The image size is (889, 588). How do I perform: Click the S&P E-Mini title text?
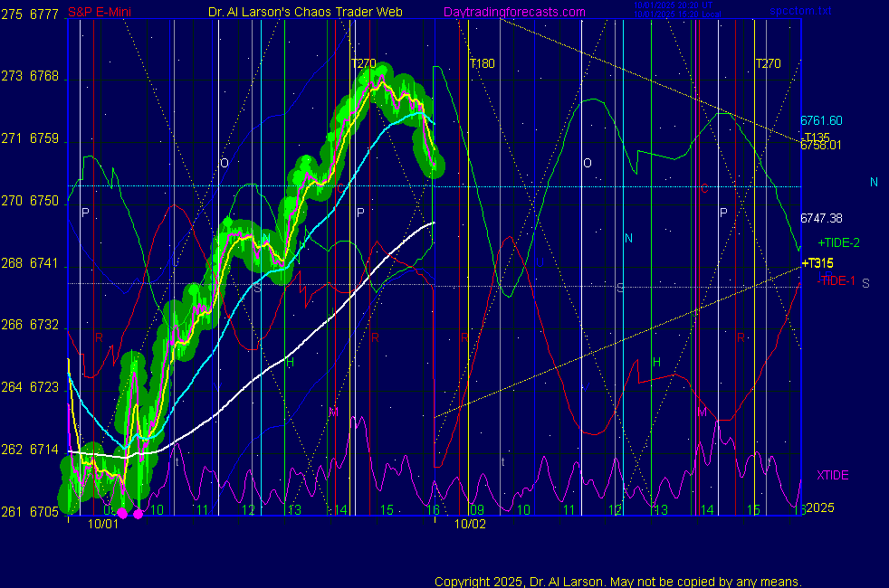(x=103, y=12)
